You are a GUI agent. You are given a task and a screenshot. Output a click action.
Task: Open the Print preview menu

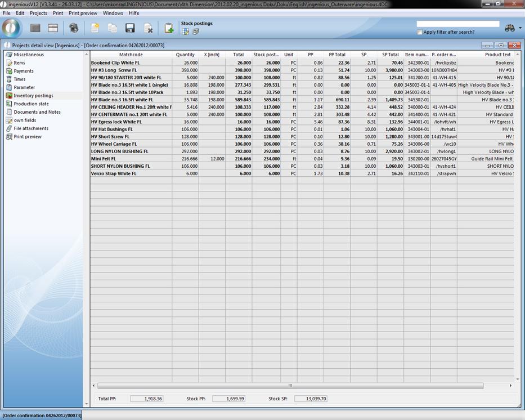(83, 13)
